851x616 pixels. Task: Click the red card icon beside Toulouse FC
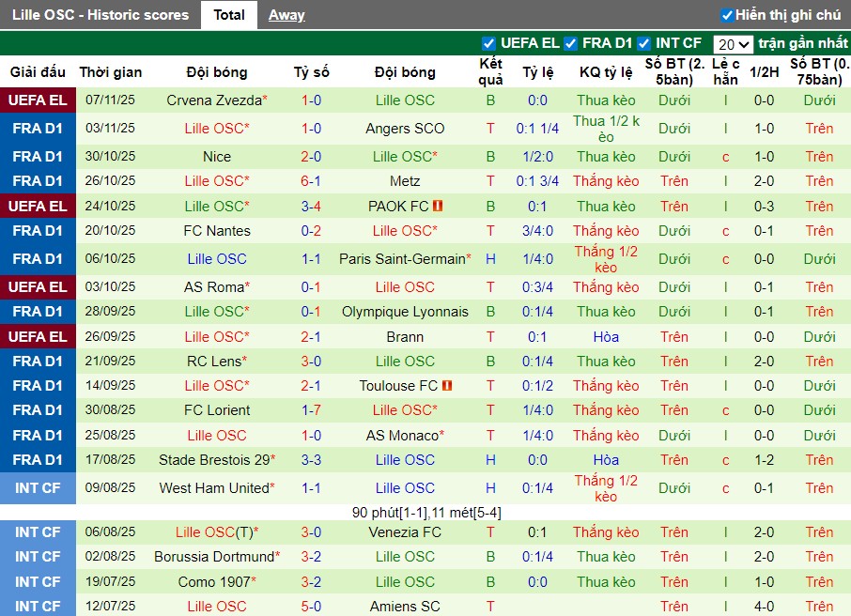coord(447,386)
